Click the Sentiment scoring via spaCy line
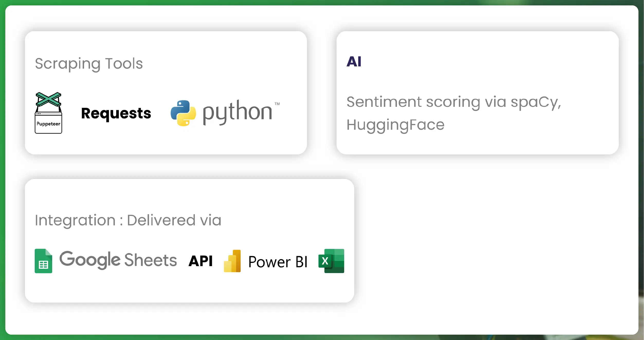The height and width of the screenshot is (340, 644). coord(453,102)
